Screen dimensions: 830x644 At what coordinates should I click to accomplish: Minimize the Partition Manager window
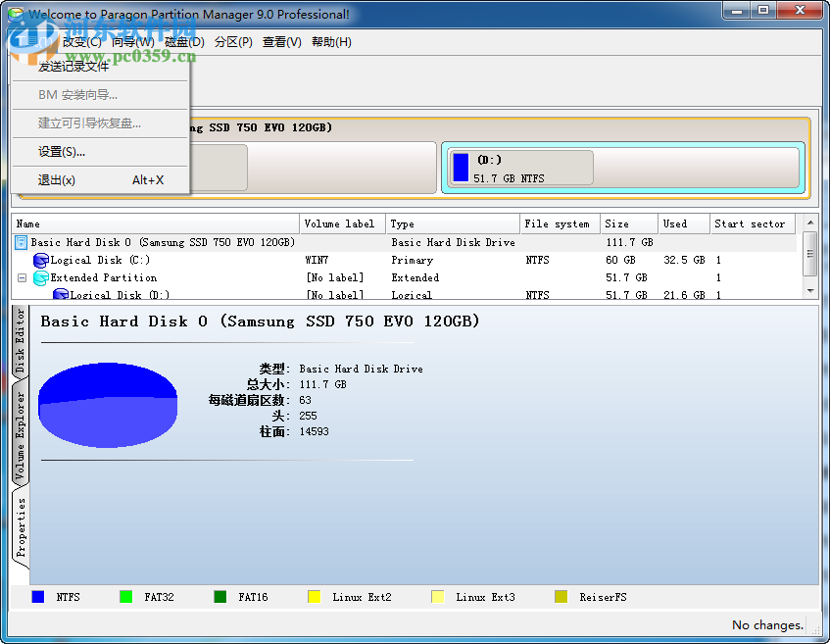click(736, 11)
